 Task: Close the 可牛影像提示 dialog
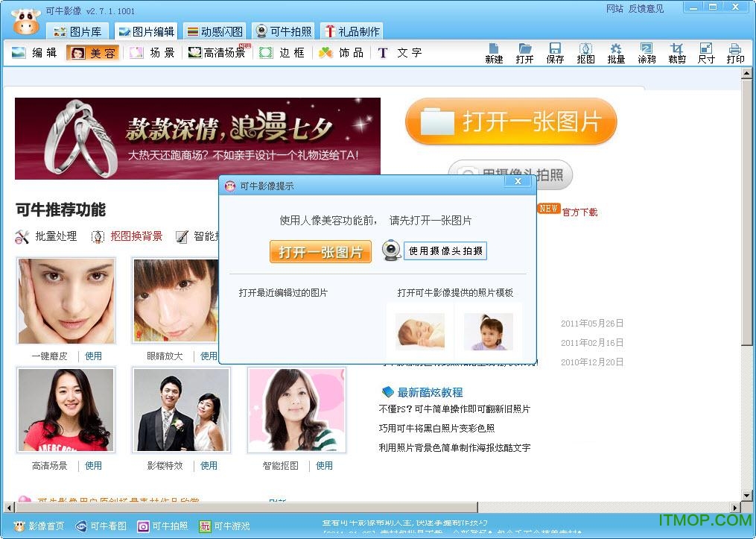(518, 181)
